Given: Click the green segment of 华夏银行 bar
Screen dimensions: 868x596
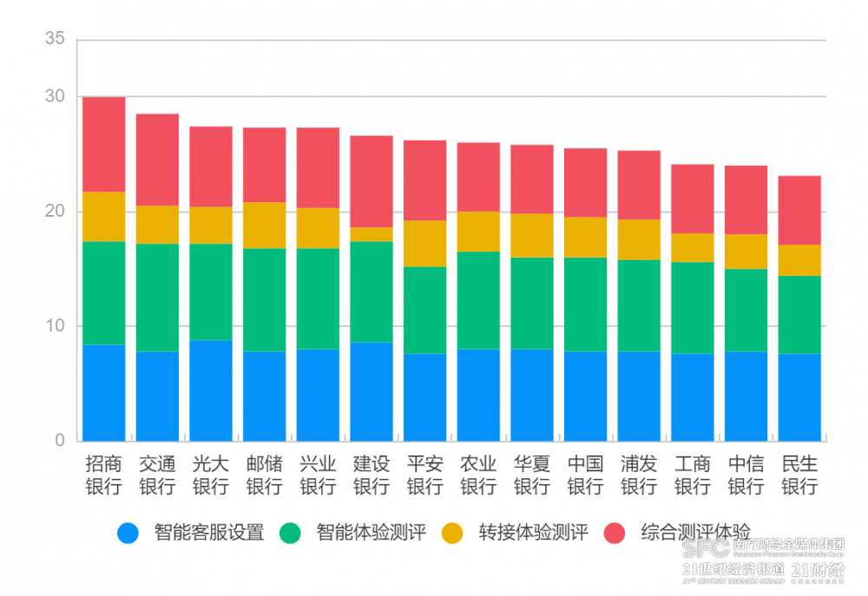Looking at the screenshot, I should click(x=532, y=304).
